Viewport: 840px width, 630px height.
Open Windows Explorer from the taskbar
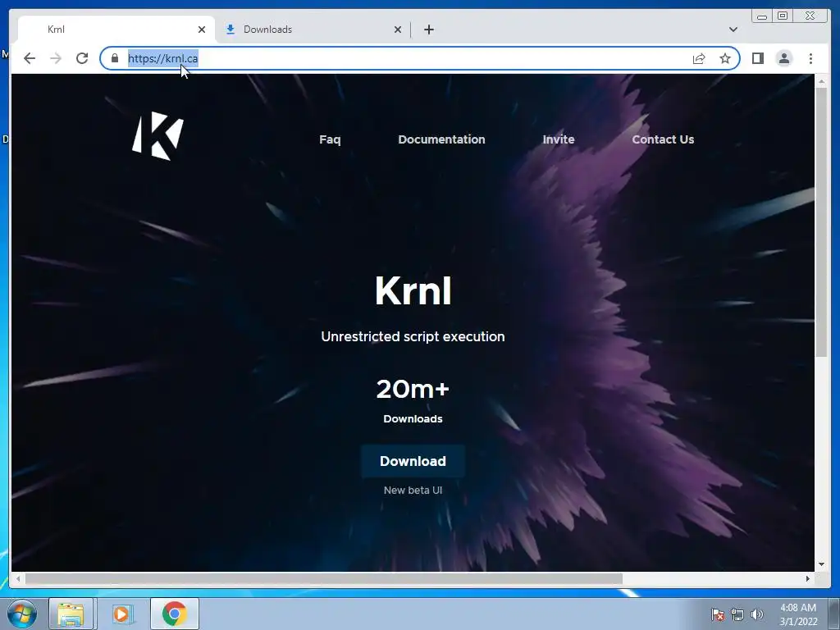tap(71, 614)
